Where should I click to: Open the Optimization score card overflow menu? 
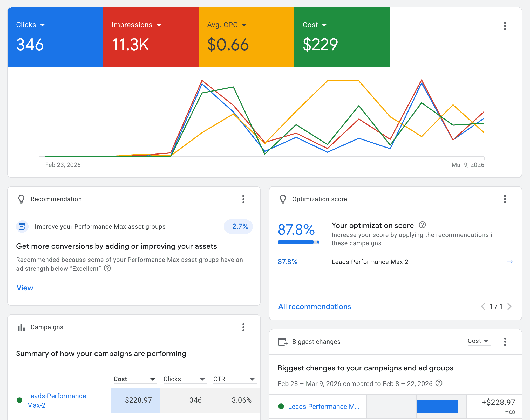(505, 199)
